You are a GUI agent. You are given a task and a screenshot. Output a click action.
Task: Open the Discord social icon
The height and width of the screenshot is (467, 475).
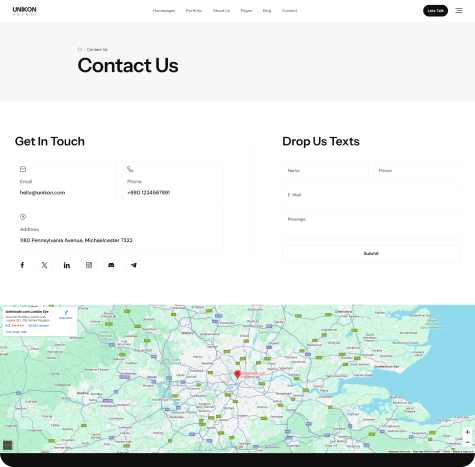click(111, 265)
